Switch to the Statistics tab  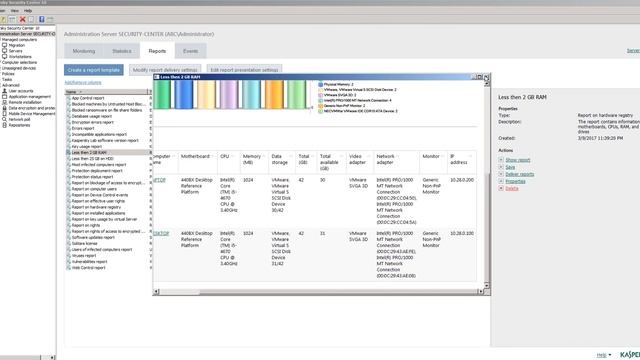coord(122,51)
